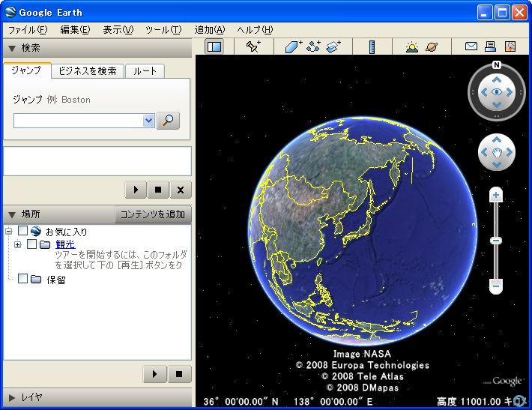Viewport: 532px width, 410px height.
Task: Check the 観光 folder checkbox
Action: [x=32, y=244]
